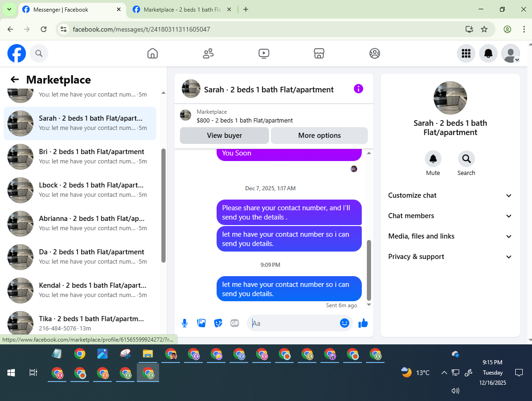Choose a sticker icon

click(218, 323)
